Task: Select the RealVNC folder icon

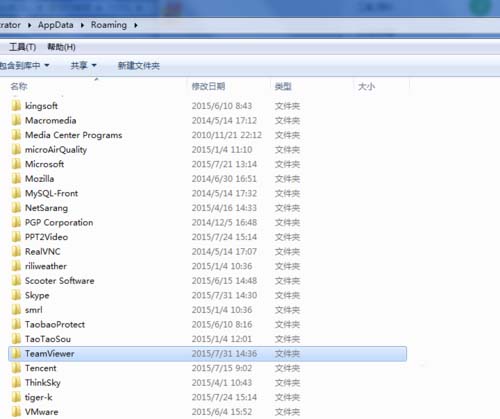Action: coord(16,251)
